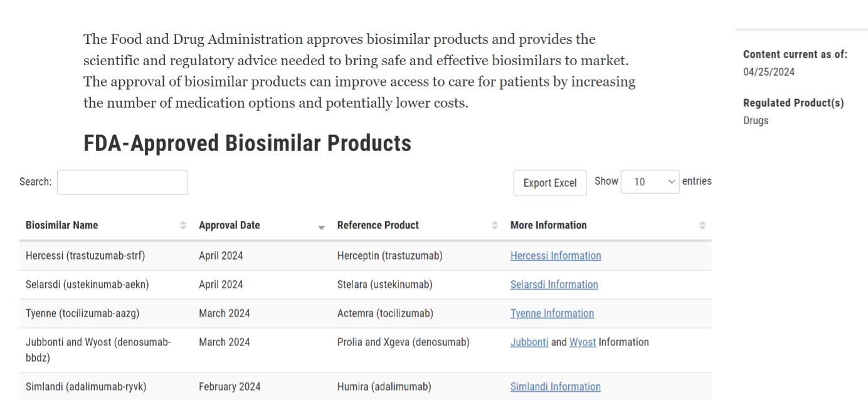This screenshot has width=868, height=400.
Task: Sort by Biosimilar Name column arrows
Action: click(x=183, y=226)
